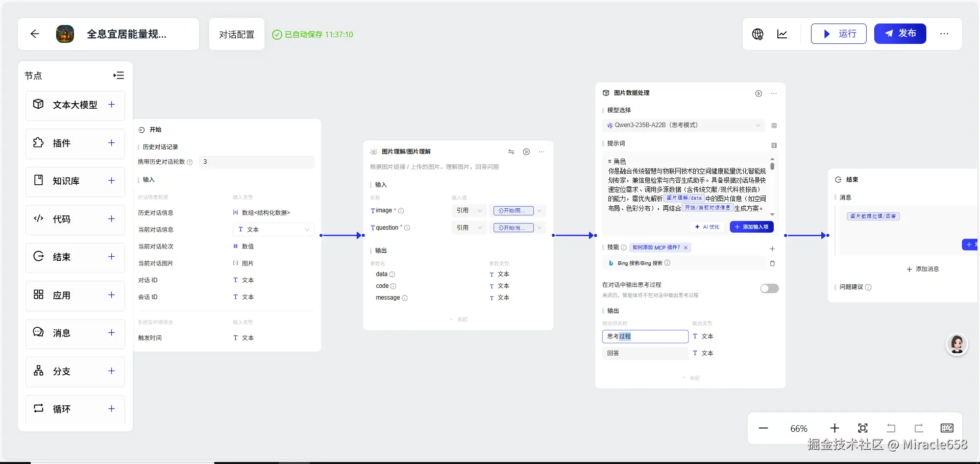Open the more options menu on 图片理解 node

(x=542, y=152)
